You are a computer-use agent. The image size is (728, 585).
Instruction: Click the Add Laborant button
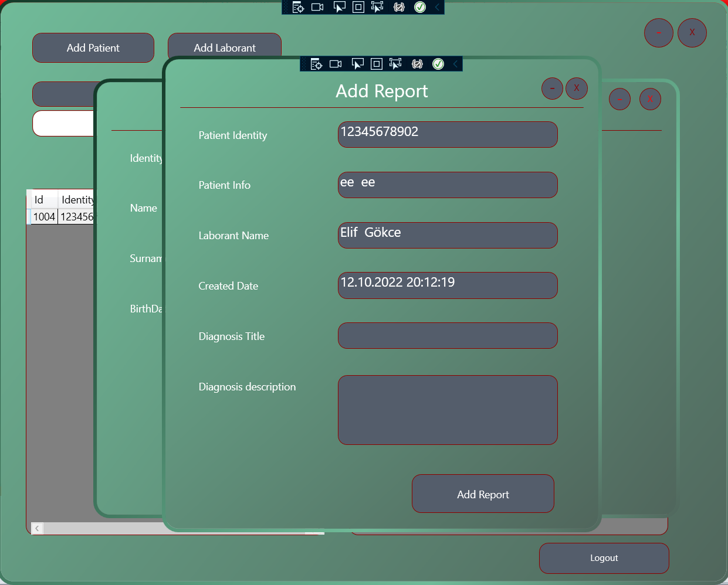pos(225,47)
